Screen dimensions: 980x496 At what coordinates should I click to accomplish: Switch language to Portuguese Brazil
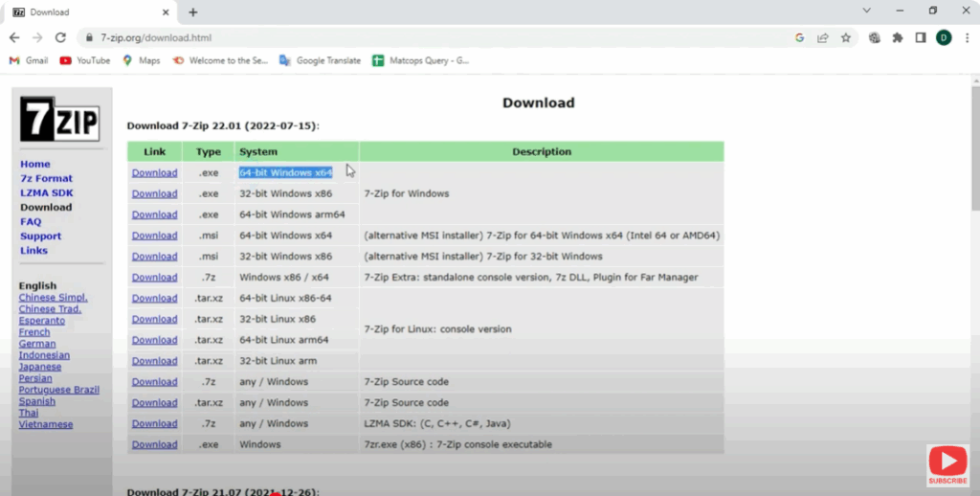pos(58,390)
